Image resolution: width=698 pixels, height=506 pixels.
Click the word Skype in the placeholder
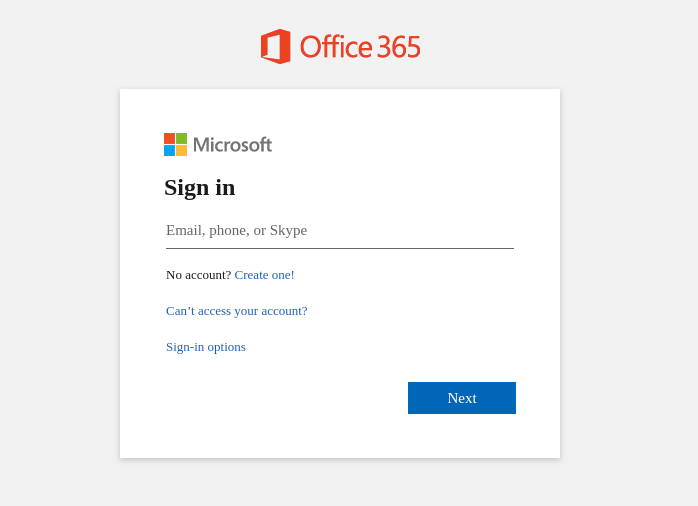pyautogui.click(x=288, y=231)
